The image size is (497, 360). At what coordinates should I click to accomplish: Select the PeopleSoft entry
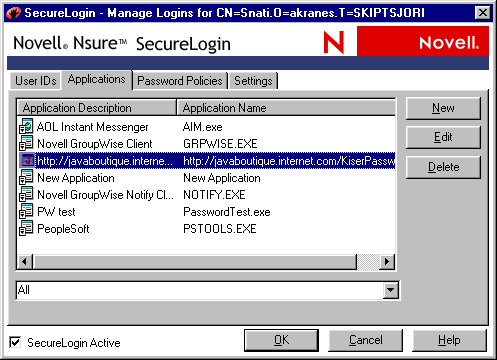tap(63, 229)
